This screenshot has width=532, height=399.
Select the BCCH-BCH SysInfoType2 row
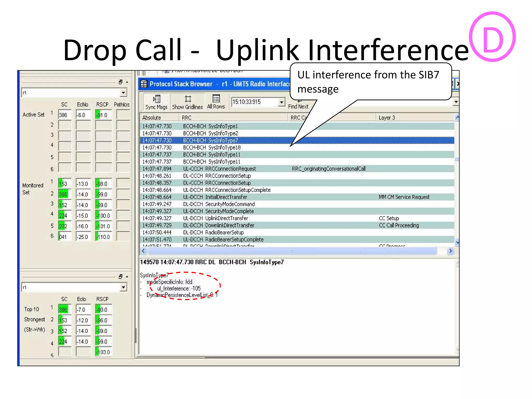(297, 133)
